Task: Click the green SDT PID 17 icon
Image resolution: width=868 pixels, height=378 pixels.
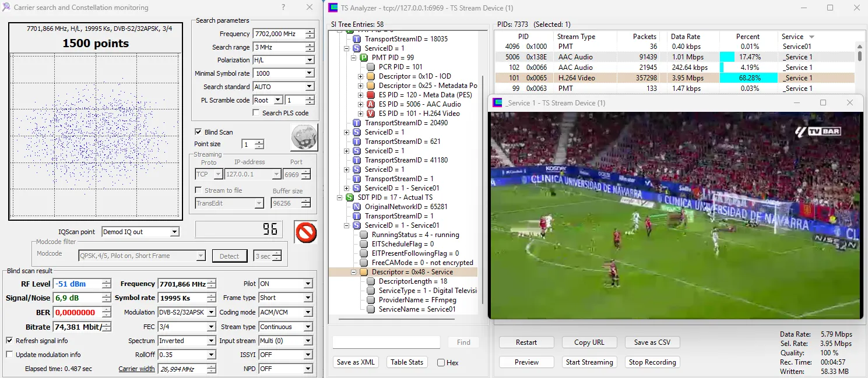Action: tap(350, 197)
